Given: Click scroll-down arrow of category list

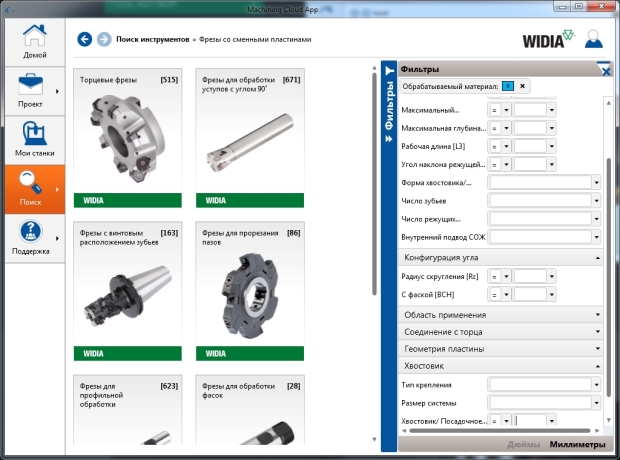Looking at the screenshot, I should (374, 439).
